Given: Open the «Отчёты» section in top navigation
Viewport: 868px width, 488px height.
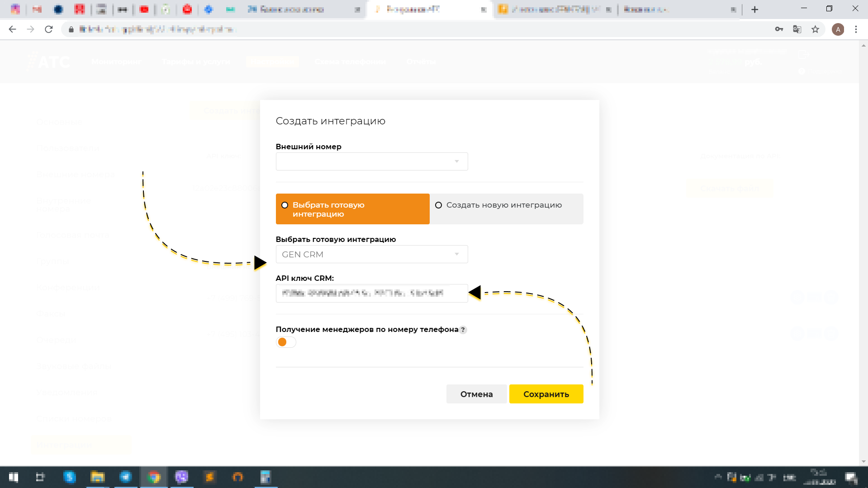Looking at the screenshot, I should [421, 62].
